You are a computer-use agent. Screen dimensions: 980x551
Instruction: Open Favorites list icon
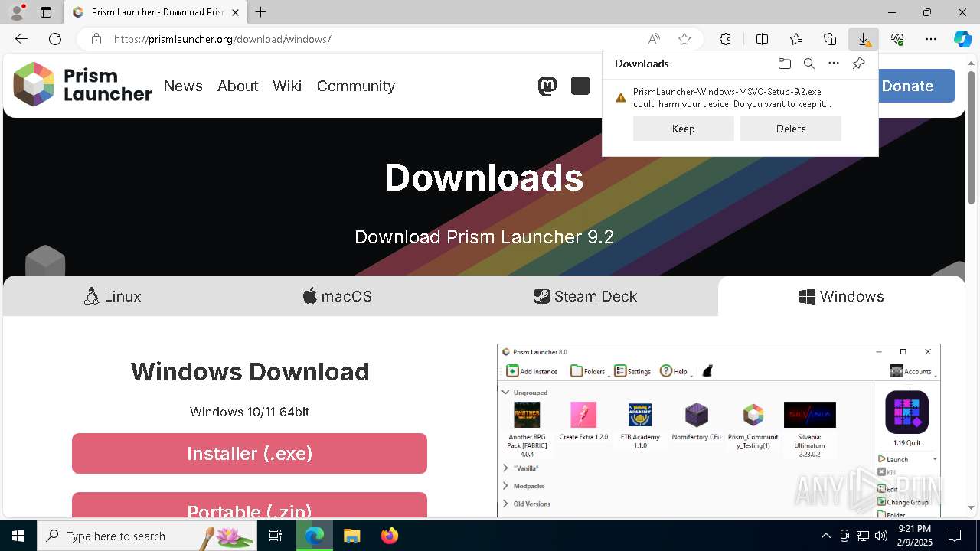796,39
